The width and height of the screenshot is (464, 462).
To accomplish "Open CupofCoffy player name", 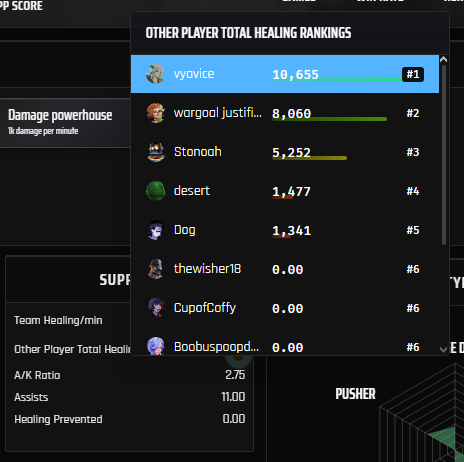I will pos(205,308).
